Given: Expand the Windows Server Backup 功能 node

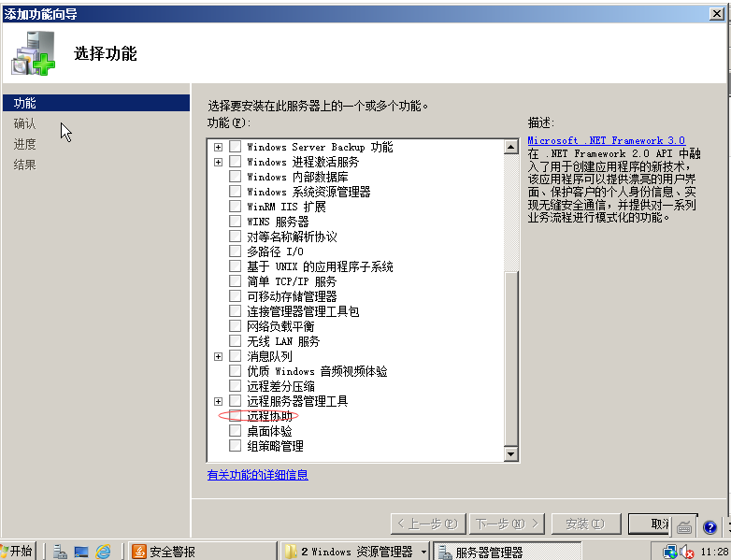Looking at the screenshot, I should [219, 147].
